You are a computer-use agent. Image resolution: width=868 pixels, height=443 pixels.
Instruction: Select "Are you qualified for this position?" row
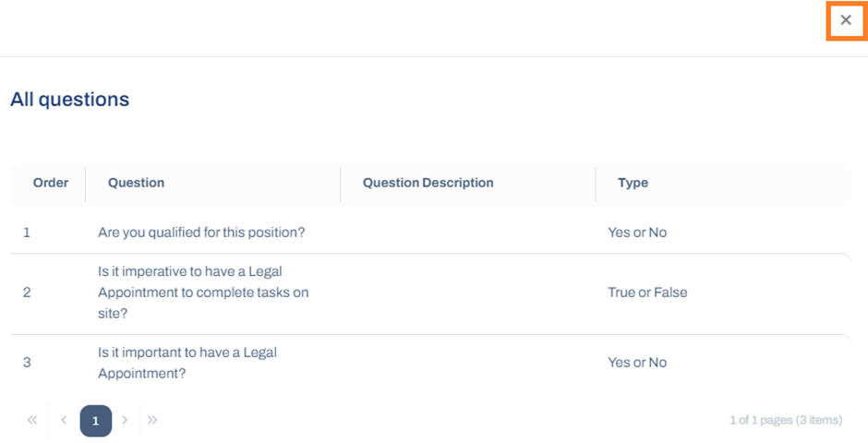[430, 233]
